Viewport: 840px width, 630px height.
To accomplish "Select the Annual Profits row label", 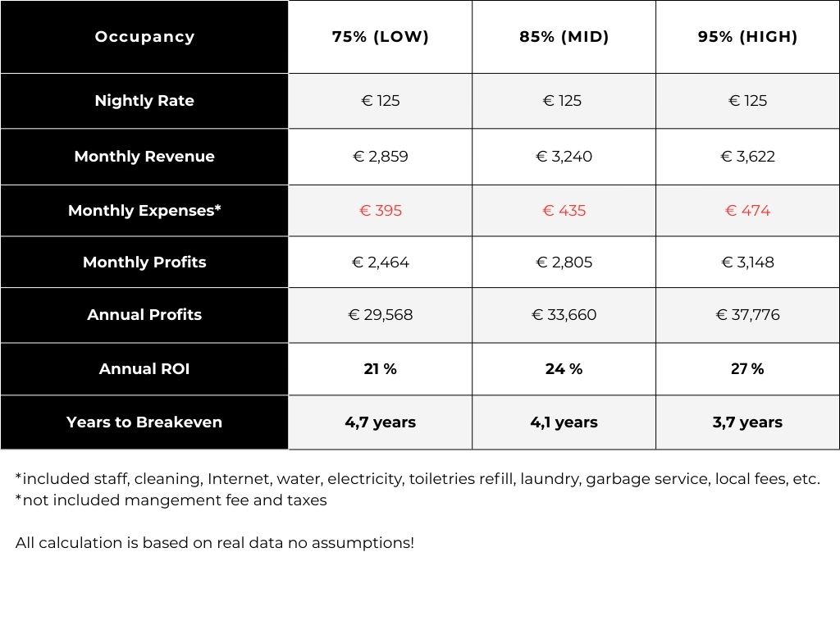I will pos(144,315).
